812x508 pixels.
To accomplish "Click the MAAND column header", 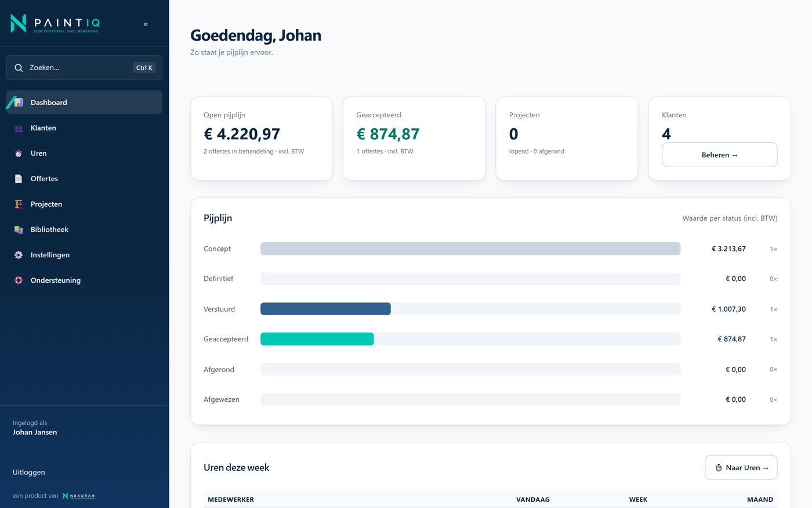I will tap(760, 499).
